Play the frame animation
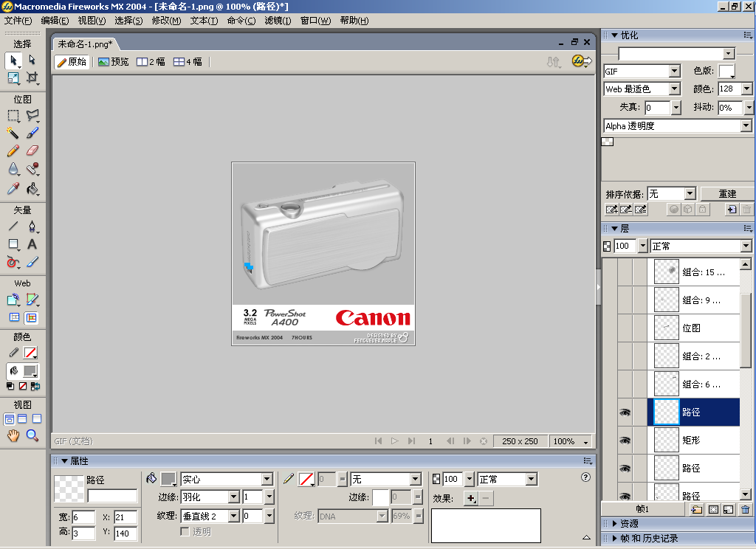The image size is (756, 549). (395, 441)
